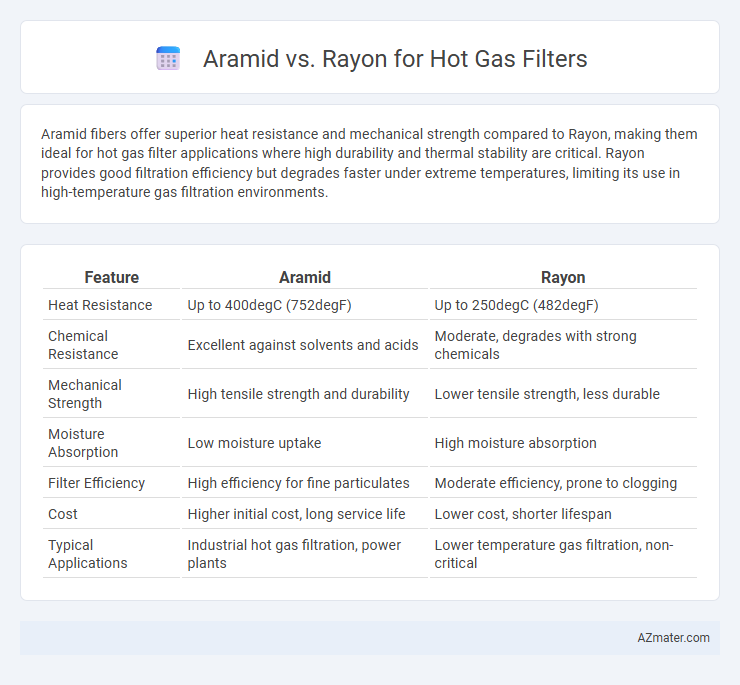
Task: Select cell 'Up to 250degC (482degF)'
Action: [516, 305]
